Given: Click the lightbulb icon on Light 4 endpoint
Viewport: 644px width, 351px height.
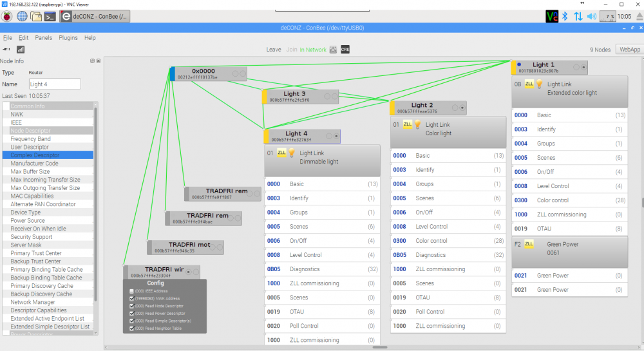Looking at the screenshot, I should pos(291,153).
